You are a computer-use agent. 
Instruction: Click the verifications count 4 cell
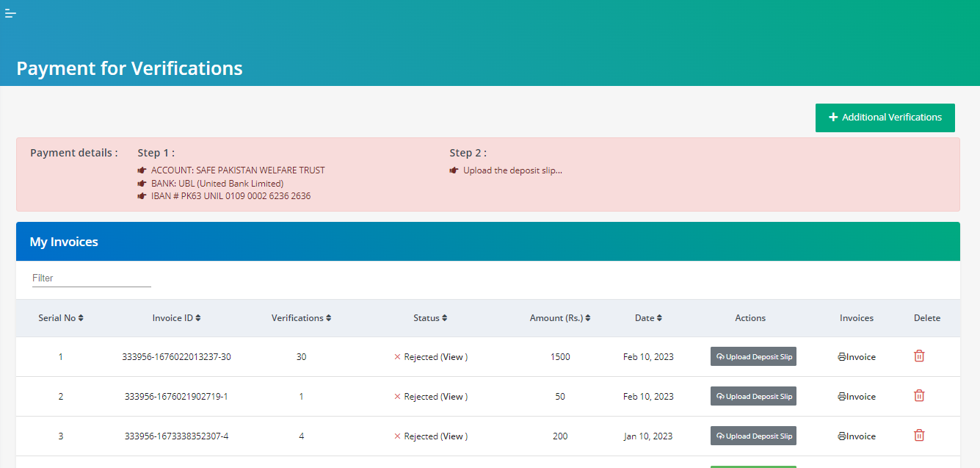302,436
